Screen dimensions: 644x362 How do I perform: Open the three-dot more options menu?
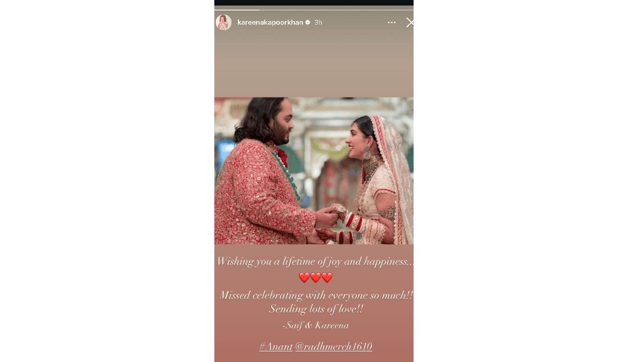coord(391,22)
